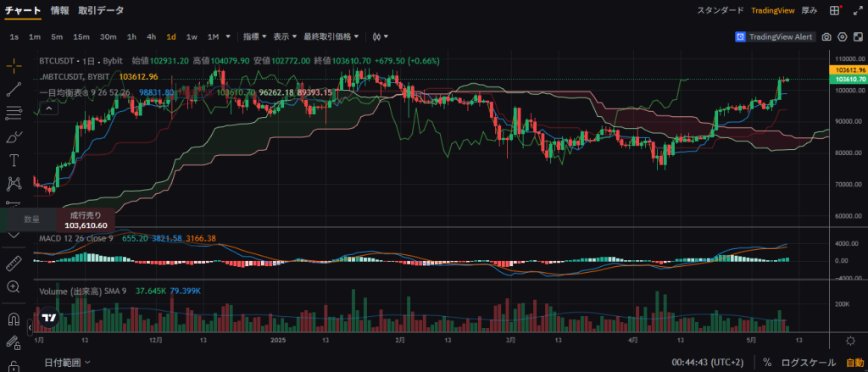Select the 4h timeframe interval
868x372 pixels.
point(151,36)
